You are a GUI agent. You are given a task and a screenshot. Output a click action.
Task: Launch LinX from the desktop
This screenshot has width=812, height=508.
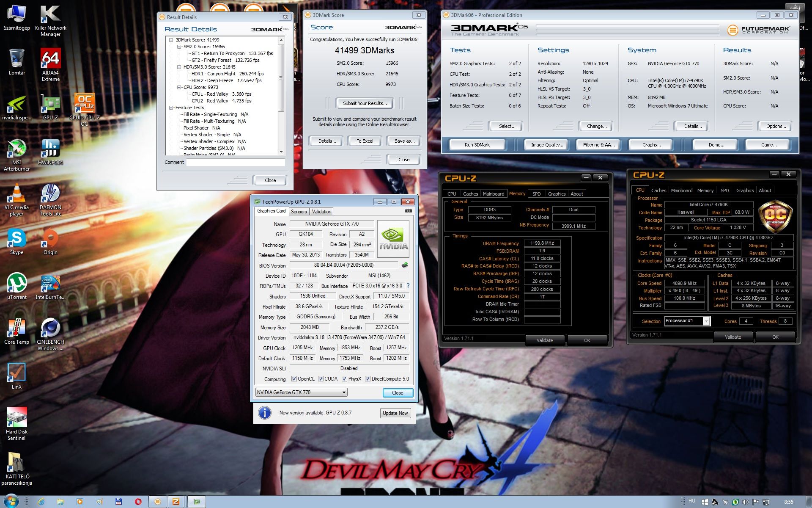(17, 376)
